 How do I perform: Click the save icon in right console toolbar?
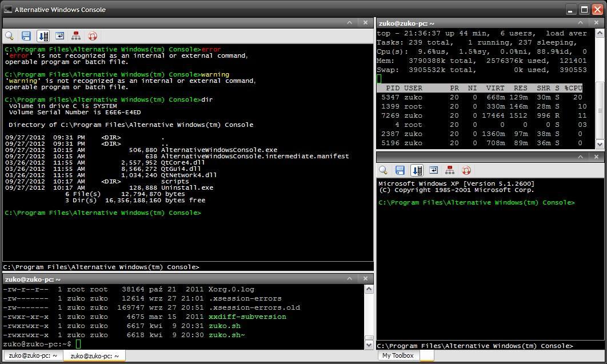pyautogui.click(x=400, y=170)
